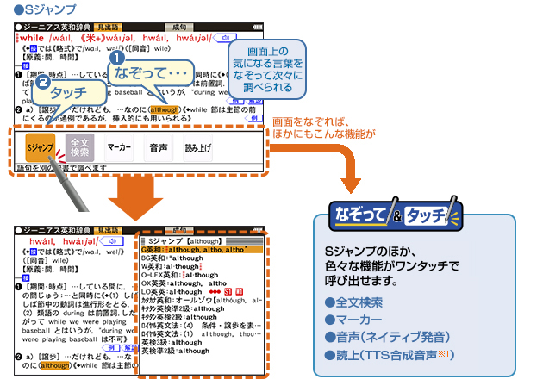The width and height of the screenshot is (543, 392).
Task: Open 例 button under meaning 2 upper screen
Action: [x=253, y=118]
